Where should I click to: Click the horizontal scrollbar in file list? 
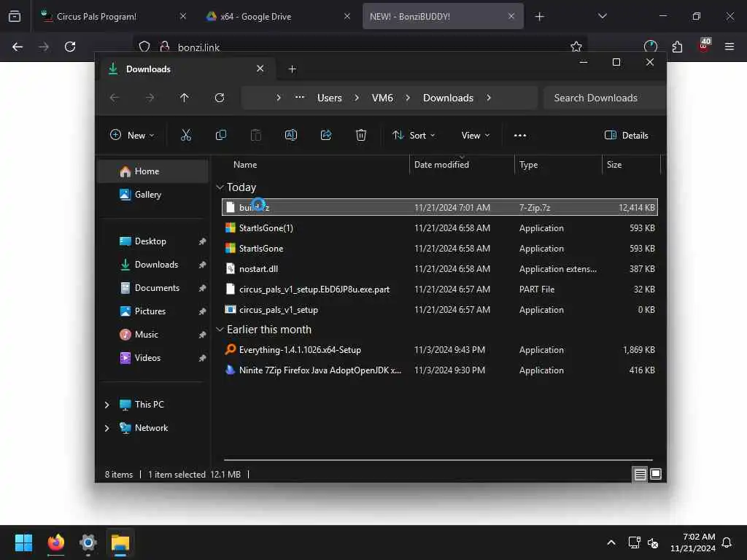[438, 460]
